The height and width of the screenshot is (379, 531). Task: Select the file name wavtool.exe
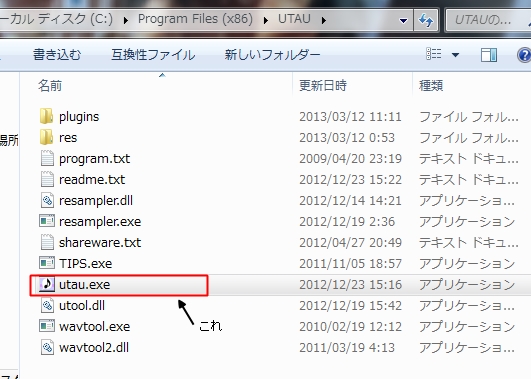pyautogui.click(x=94, y=327)
